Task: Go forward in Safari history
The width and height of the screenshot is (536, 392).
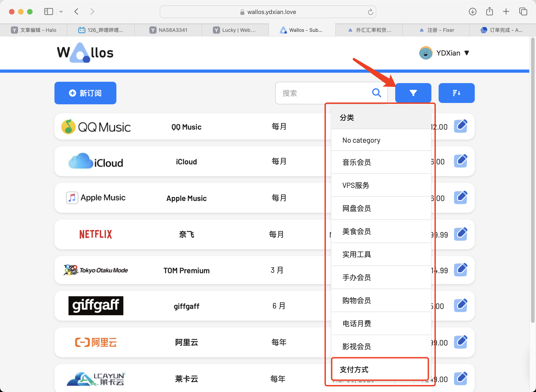Action: [x=92, y=11]
